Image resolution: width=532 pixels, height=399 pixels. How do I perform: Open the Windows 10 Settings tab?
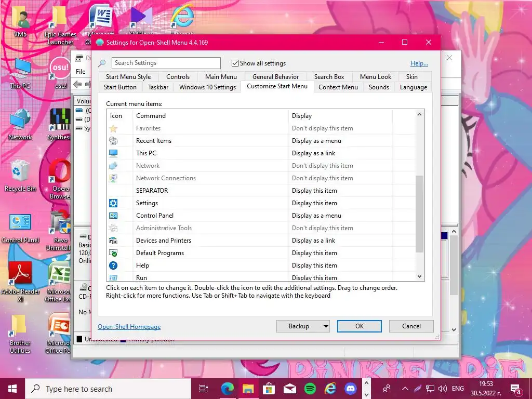tap(207, 87)
